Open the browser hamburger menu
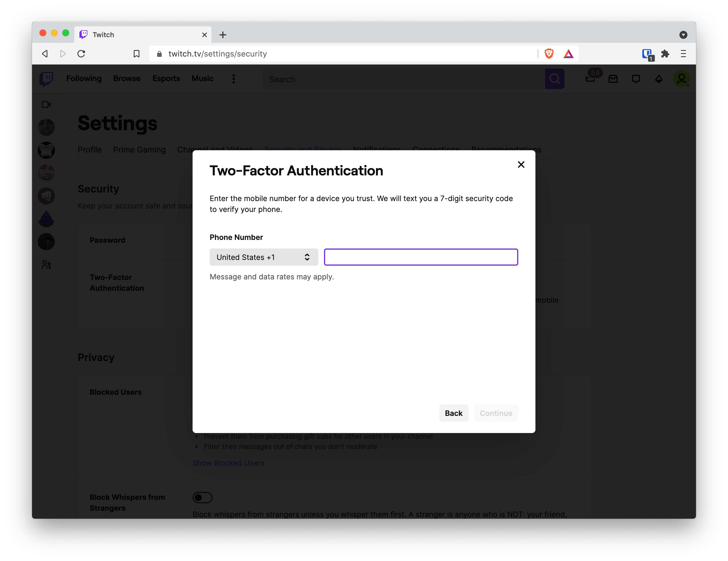The height and width of the screenshot is (561, 728). tap(683, 53)
